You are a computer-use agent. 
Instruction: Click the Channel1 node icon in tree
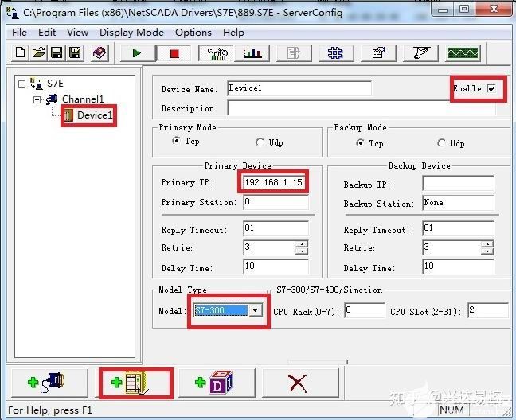point(51,99)
